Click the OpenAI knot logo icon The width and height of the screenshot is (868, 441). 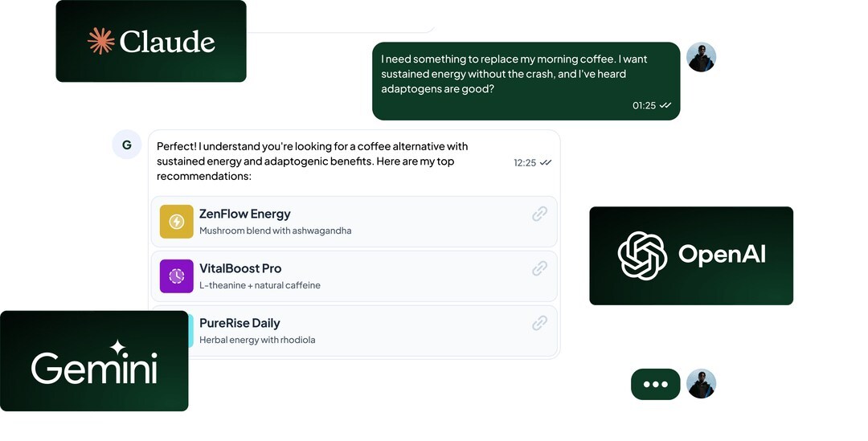(x=642, y=255)
